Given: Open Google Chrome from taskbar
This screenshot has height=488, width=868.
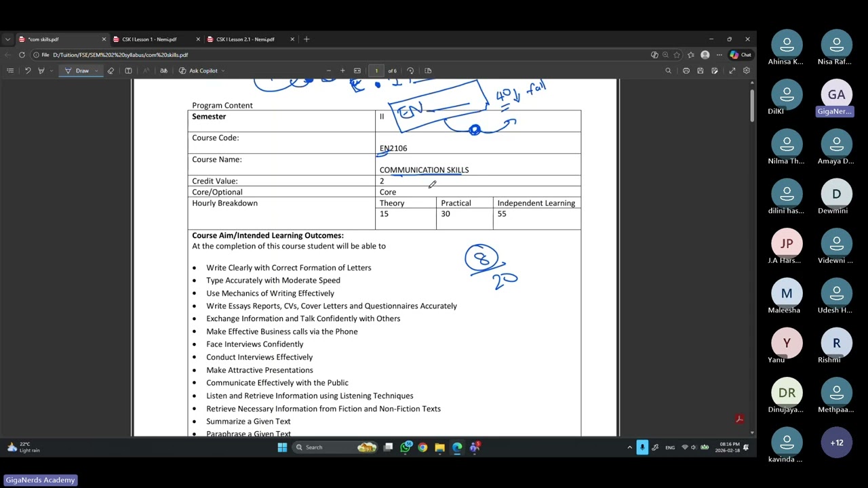Looking at the screenshot, I should pos(422,447).
